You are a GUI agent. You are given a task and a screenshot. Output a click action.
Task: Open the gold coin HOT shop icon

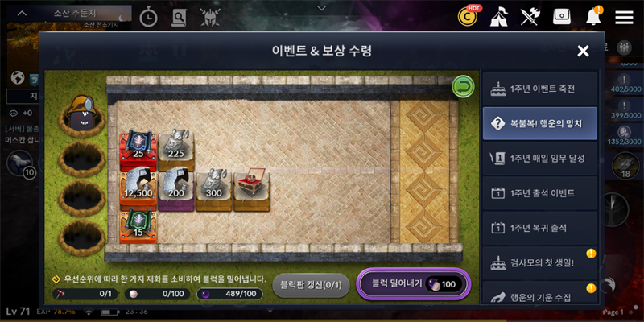point(468,17)
